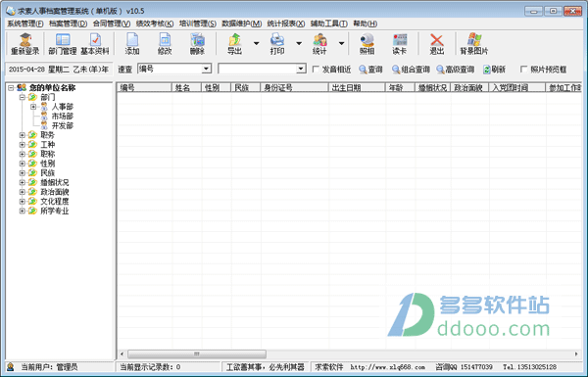Image resolution: width=588 pixels, height=377 pixels.
Task: Collapse the 部门 tree node
Action: (23, 97)
